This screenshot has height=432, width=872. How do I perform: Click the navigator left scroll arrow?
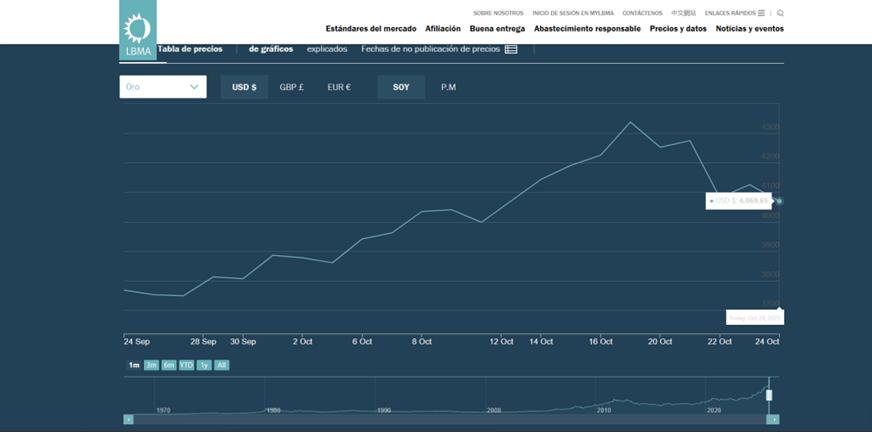[x=128, y=419]
